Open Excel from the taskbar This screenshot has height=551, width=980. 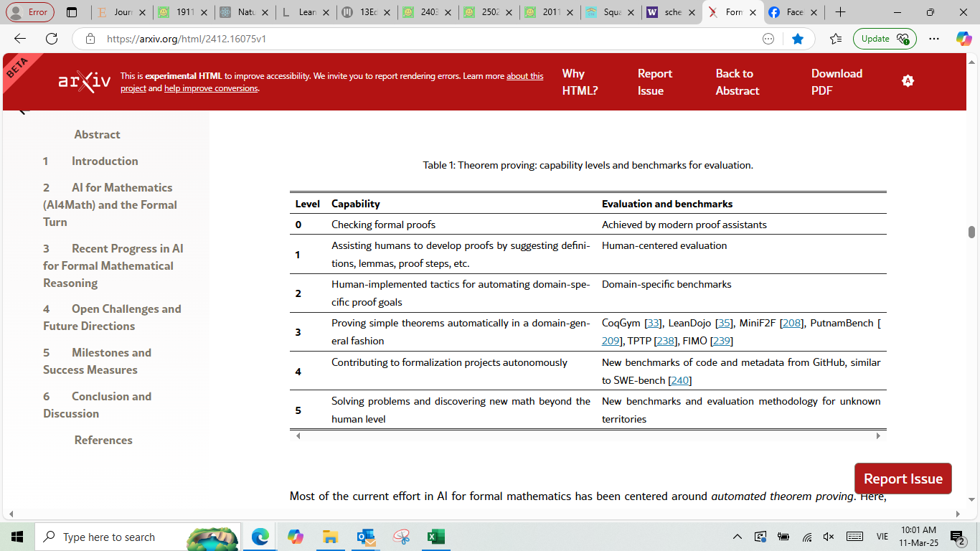point(436,537)
